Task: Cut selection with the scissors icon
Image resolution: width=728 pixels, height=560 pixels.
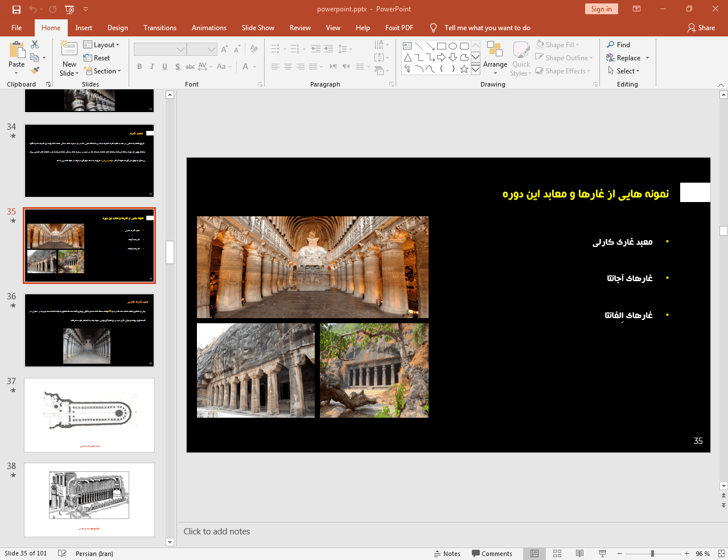Action: (35, 44)
